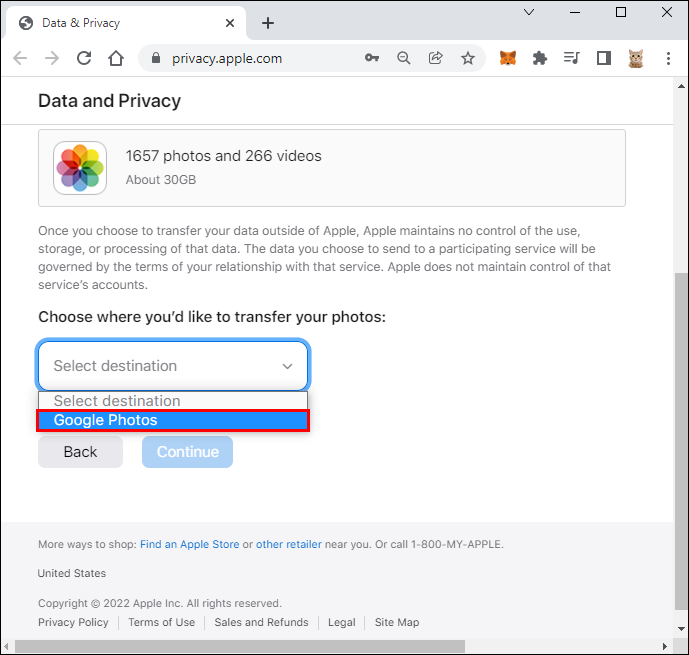
Task: Open the MetaMask fox extension
Action: click(508, 58)
